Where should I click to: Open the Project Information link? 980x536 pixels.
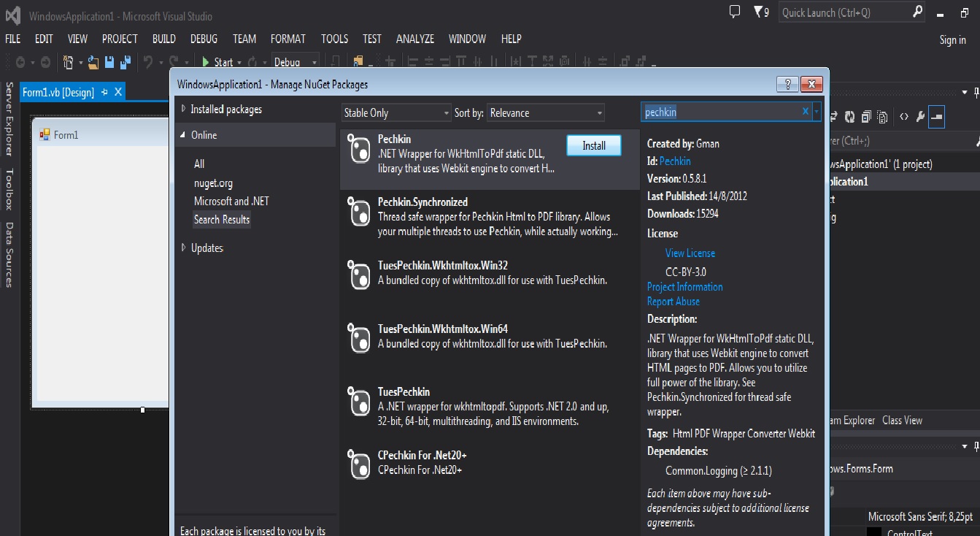(x=685, y=287)
